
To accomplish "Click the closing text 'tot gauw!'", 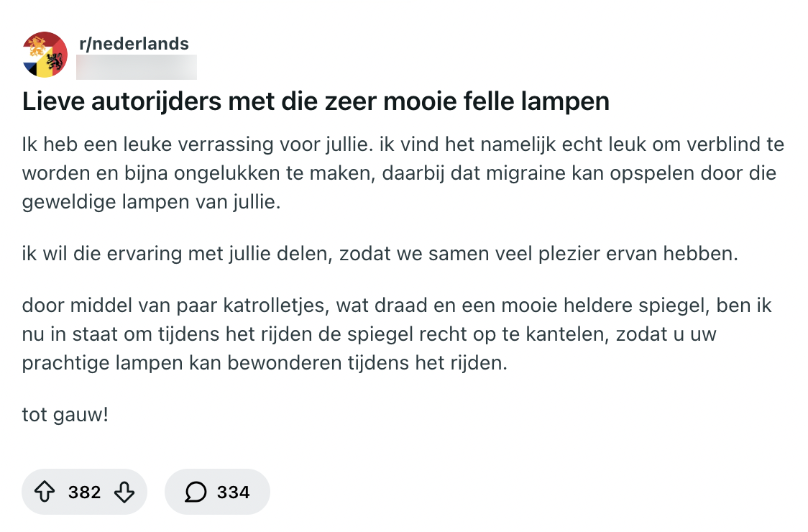I will pos(65,415).
